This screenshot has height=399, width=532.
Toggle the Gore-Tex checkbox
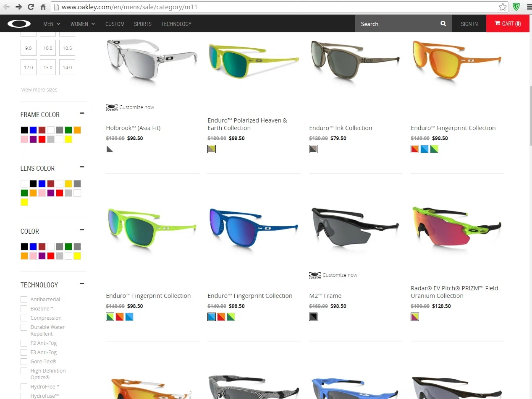pos(24,362)
